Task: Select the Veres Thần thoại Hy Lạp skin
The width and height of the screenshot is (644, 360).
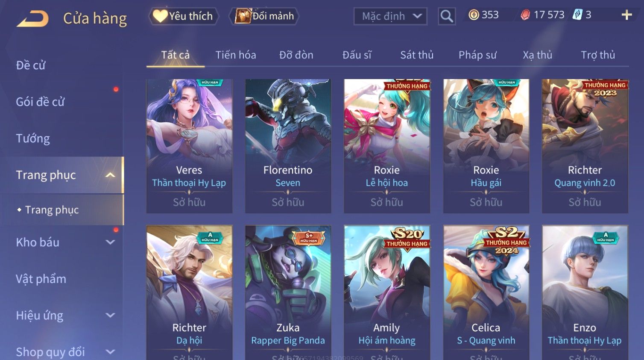Action: [x=189, y=146]
